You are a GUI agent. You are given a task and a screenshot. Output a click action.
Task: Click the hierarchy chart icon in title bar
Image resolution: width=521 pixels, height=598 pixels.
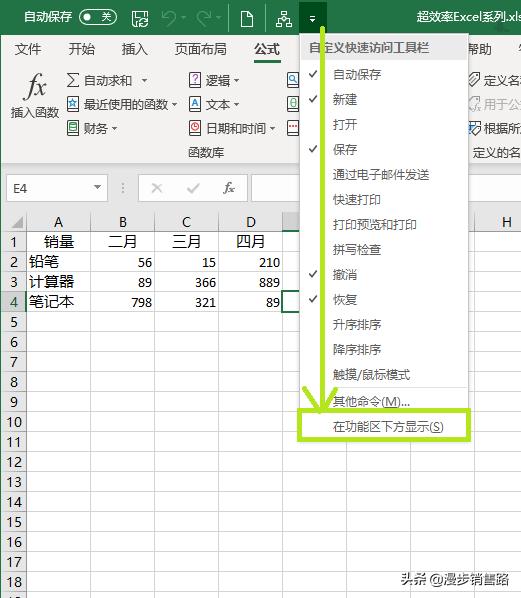pyautogui.click(x=284, y=18)
